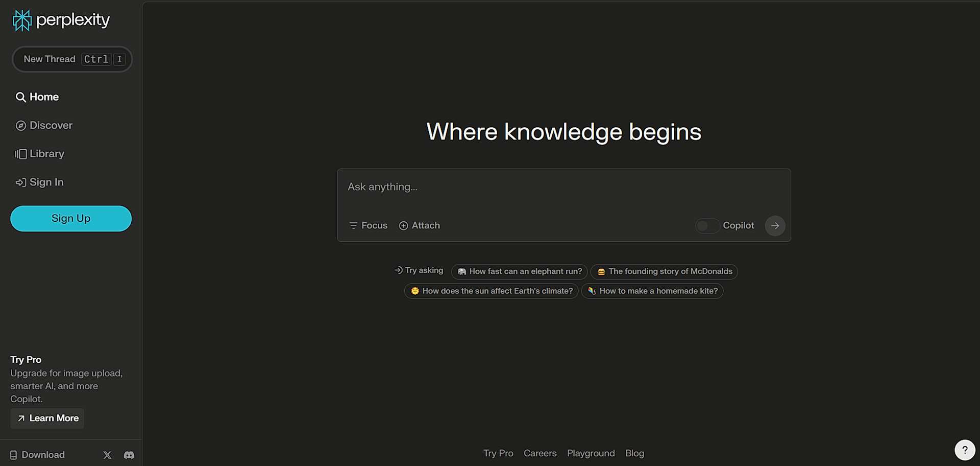Enable the Copilot toggle switch
Screen dimensions: 980x466
707,226
